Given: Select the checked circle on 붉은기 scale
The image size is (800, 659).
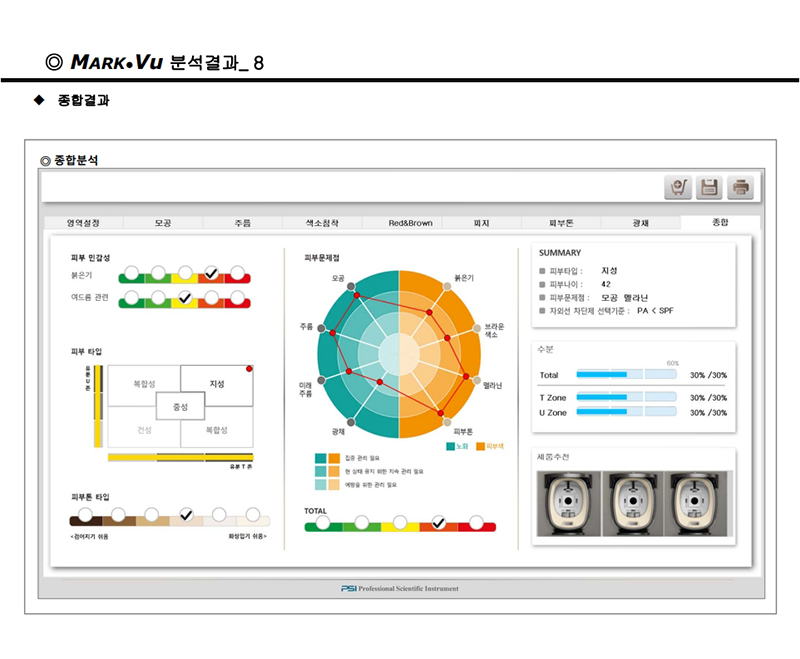Looking at the screenshot, I should point(211,272).
